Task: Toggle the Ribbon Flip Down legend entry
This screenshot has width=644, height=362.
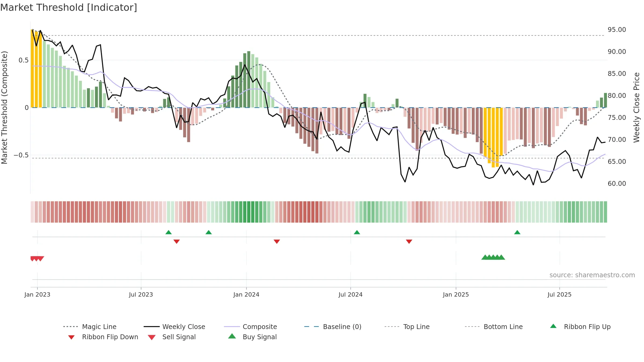Action: tap(103, 337)
